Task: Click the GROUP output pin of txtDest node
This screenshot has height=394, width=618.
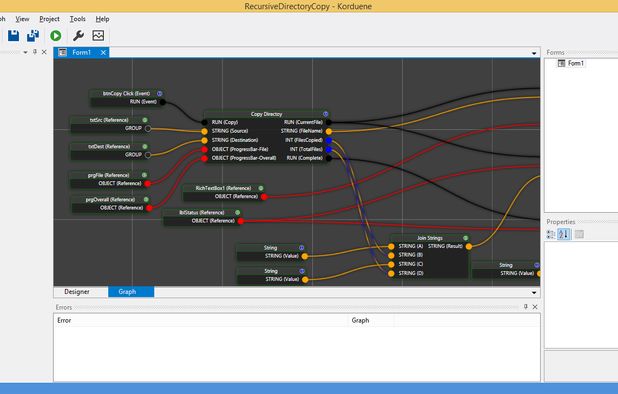Action: point(148,155)
